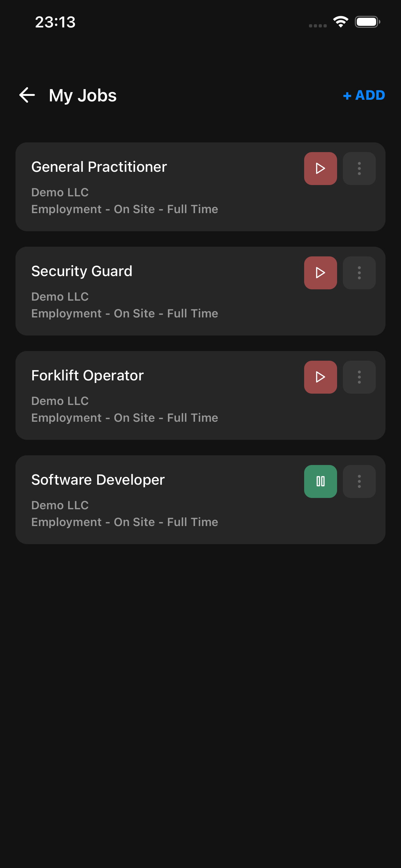Start the Security Guard job timer

pos(320,273)
